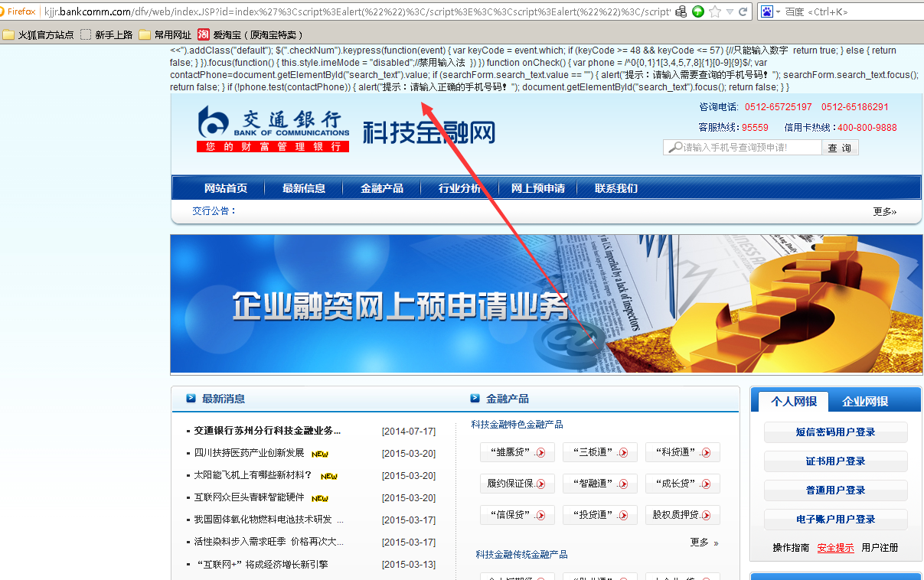Click the Baidu paw search engine icon
Screen dimensions: 924x580
[766, 11]
